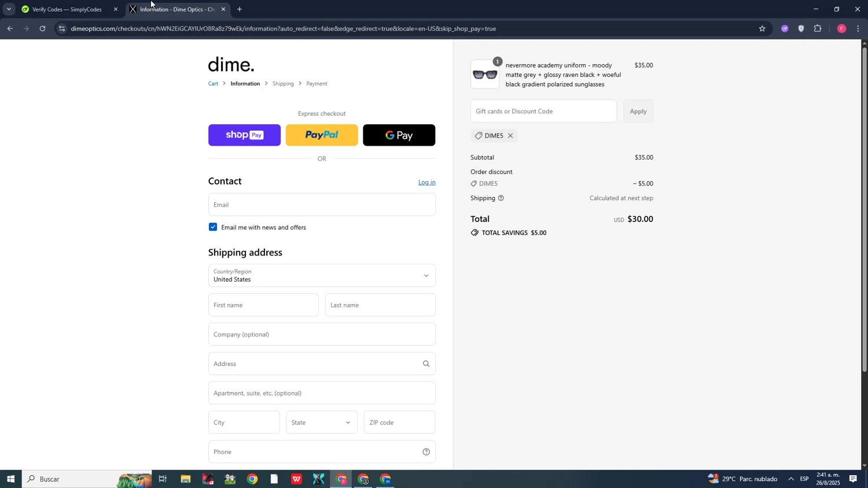The height and width of the screenshot is (488, 868).
Task: Focus the Phone field
Action: pyautogui.click(x=322, y=452)
